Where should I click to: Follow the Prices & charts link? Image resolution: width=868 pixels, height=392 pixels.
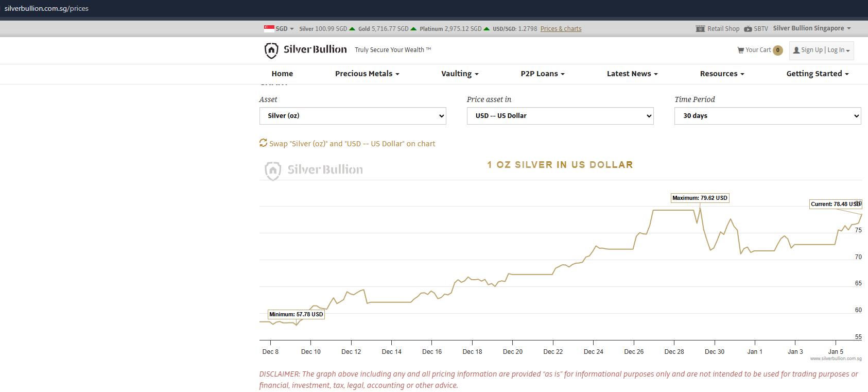tap(561, 29)
